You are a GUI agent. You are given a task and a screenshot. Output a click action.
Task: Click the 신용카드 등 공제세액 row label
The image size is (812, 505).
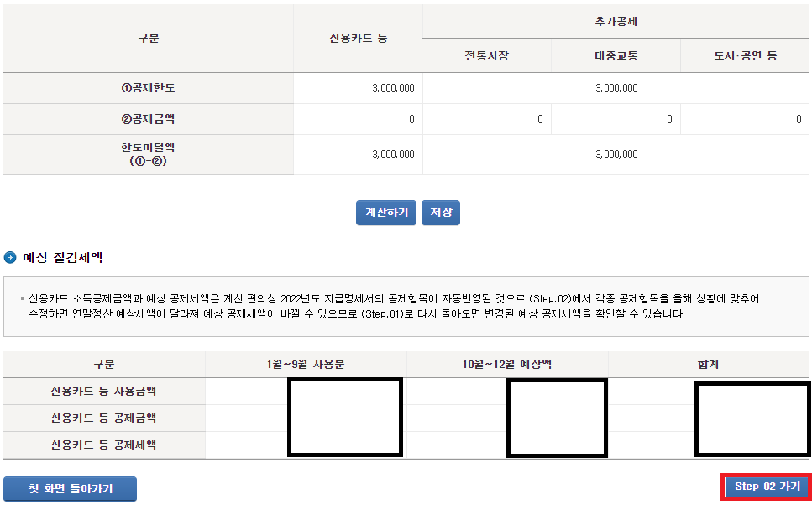coord(103,447)
